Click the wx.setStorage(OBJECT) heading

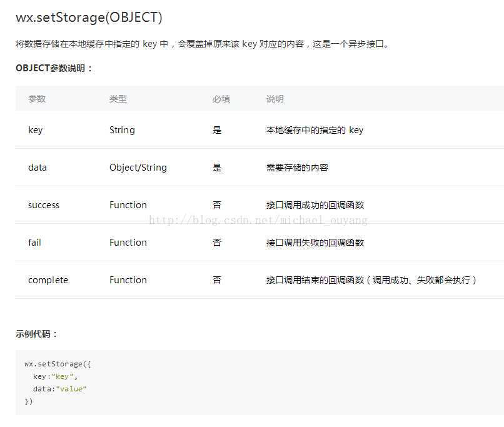tap(89, 18)
